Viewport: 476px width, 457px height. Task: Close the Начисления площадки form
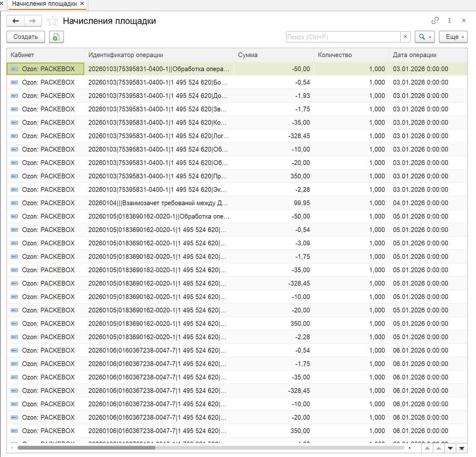tap(463, 20)
